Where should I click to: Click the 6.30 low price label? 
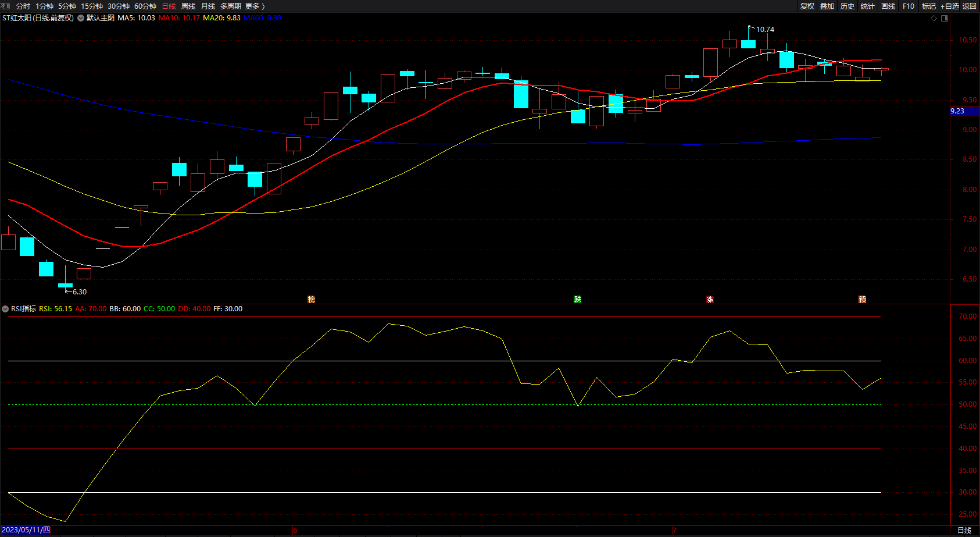click(x=80, y=292)
